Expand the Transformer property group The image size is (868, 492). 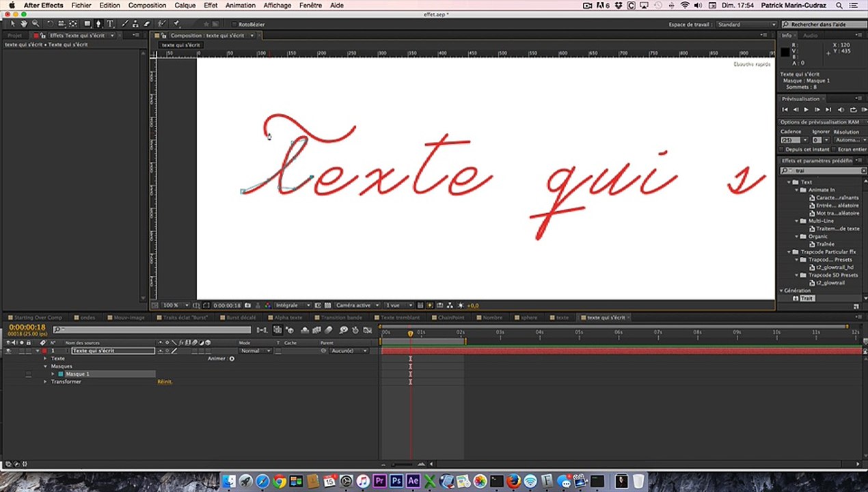coord(46,382)
